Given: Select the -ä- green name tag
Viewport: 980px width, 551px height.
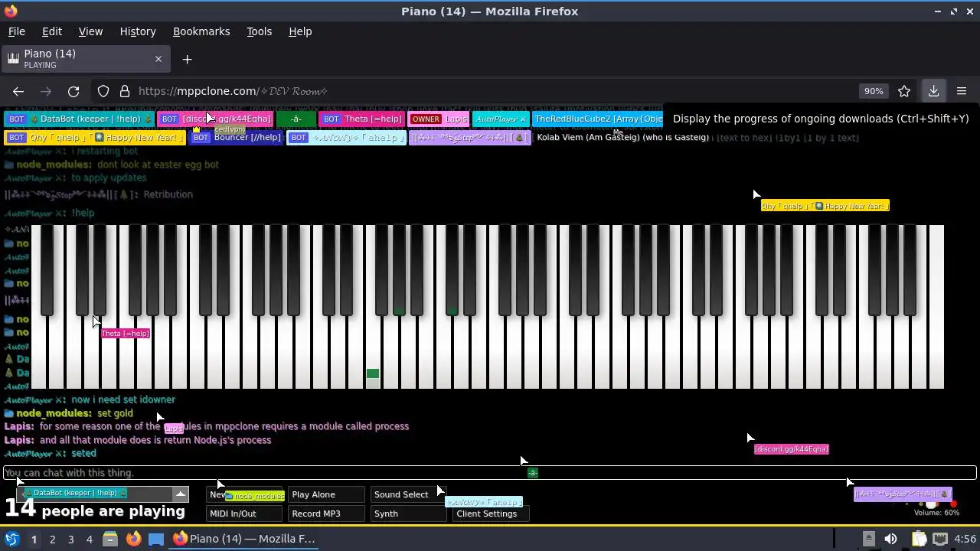Looking at the screenshot, I should (x=296, y=119).
